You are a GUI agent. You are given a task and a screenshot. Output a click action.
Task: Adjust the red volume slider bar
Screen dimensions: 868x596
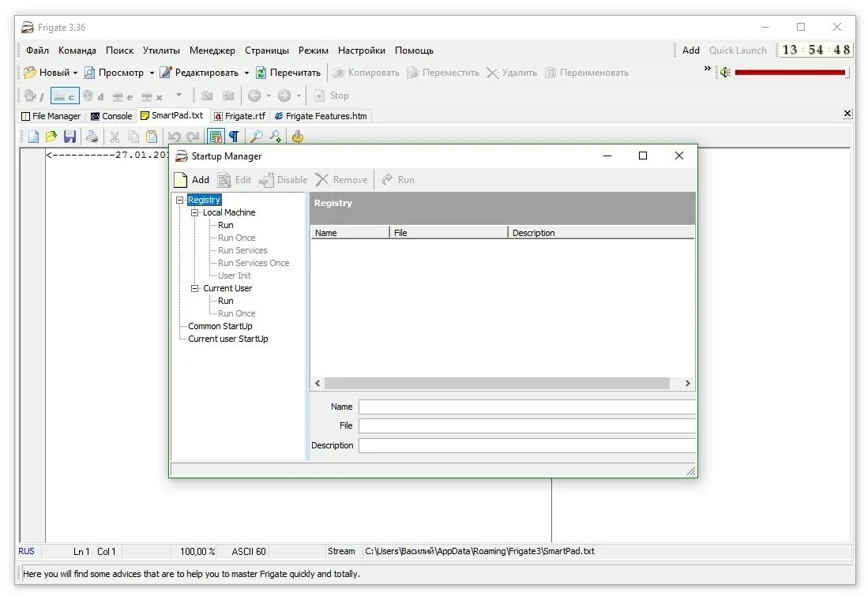[790, 73]
